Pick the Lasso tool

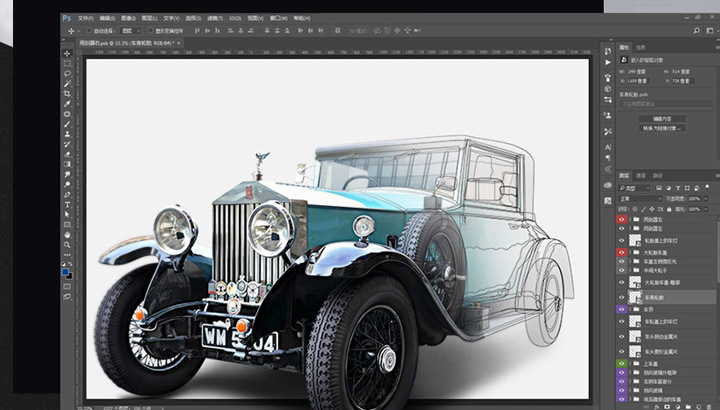[67, 73]
